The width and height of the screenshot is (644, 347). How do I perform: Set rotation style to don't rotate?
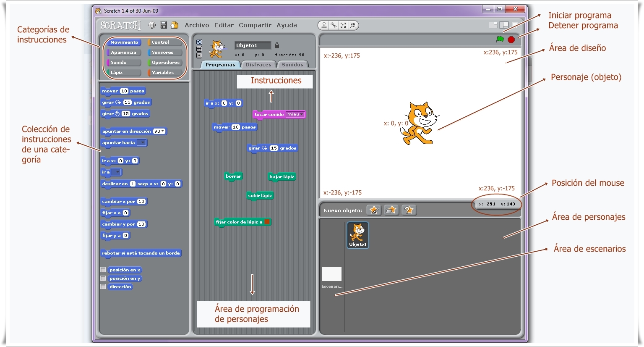pyautogui.click(x=199, y=55)
